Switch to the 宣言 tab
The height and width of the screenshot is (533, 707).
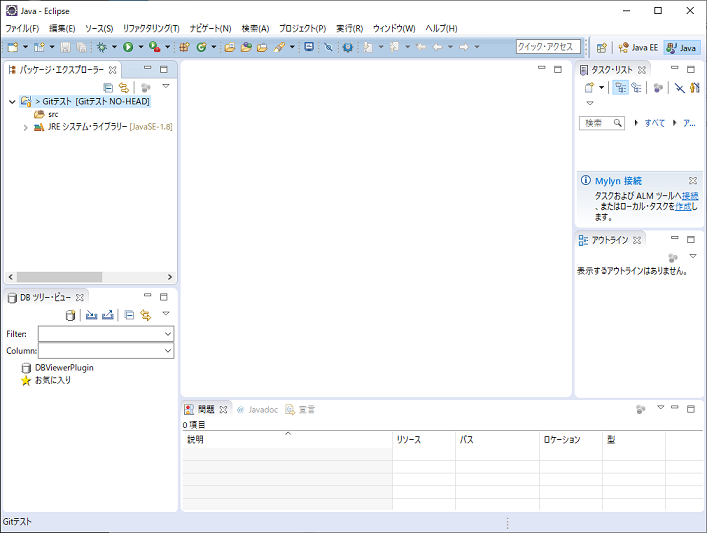[300, 409]
